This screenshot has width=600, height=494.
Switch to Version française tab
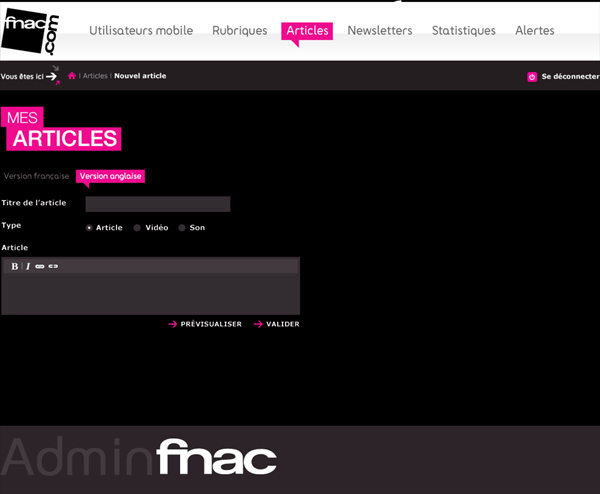36,176
